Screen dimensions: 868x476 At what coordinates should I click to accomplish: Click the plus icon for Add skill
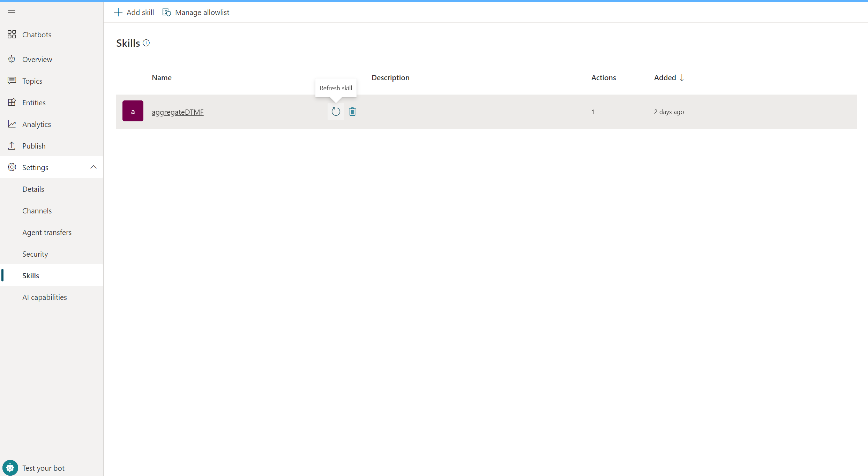pyautogui.click(x=118, y=13)
